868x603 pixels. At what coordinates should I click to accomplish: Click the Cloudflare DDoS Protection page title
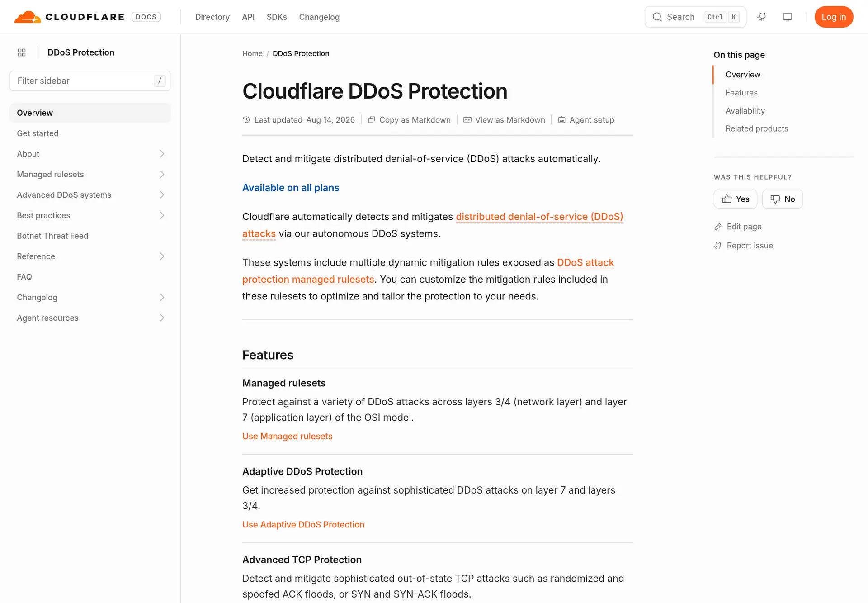click(375, 91)
